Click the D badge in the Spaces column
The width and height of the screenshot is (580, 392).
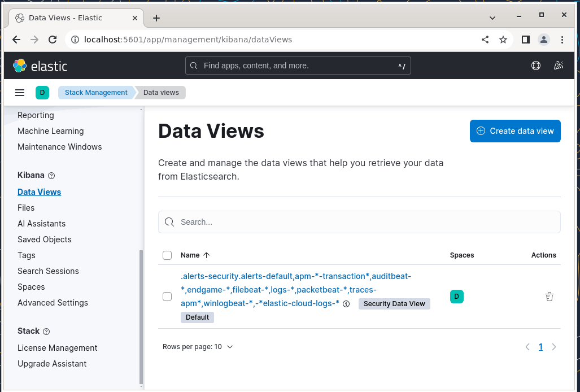point(457,296)
